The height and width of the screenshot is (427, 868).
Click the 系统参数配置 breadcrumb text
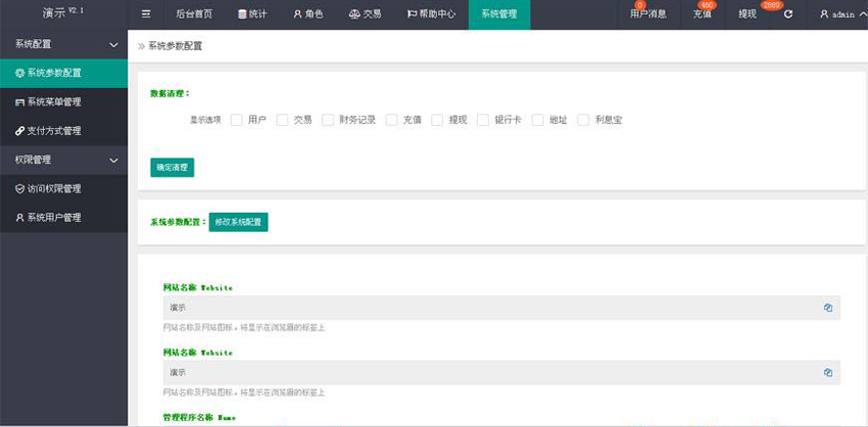[175, 47]
